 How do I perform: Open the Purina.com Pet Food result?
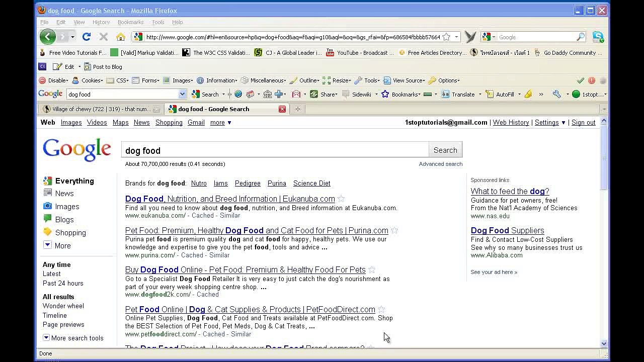pos(257,230)
